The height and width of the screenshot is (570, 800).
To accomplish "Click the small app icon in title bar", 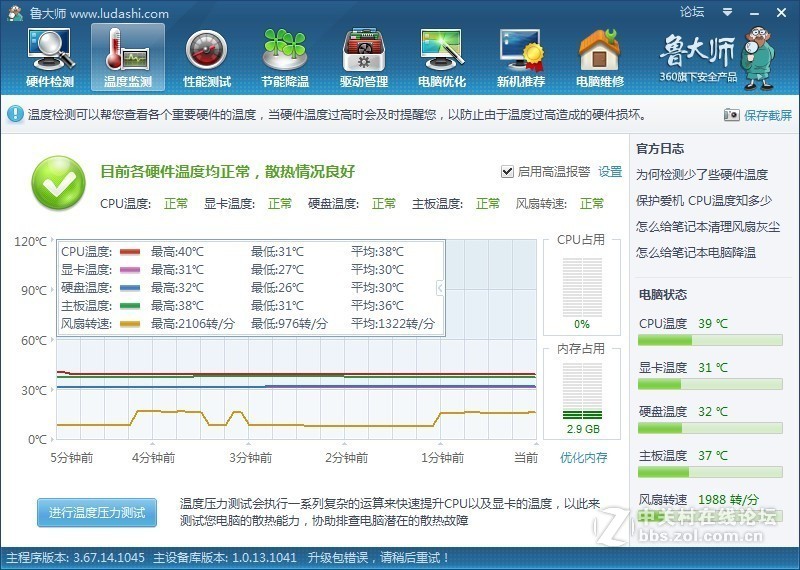I will 15,13.
